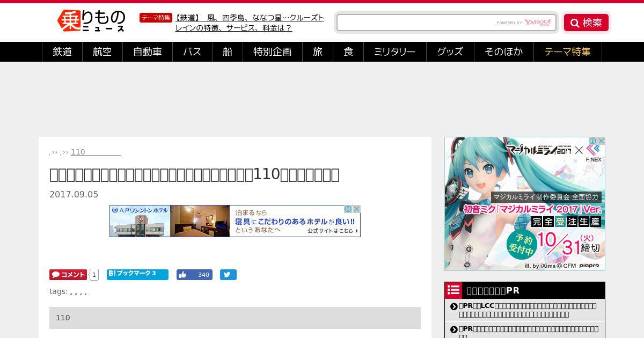Open the そのほか navigation tab
Screen dimensions: 644x338
(x=504, y=52)
